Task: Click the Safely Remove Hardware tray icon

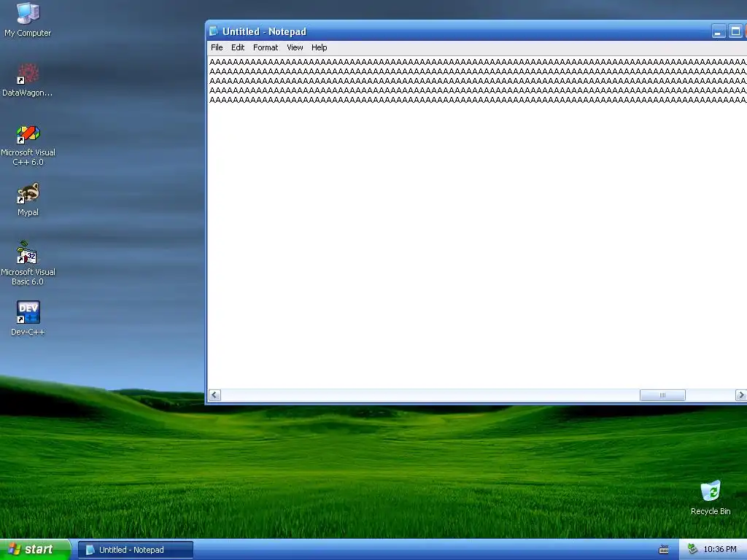Action: pyautogui.click(x=692, y=549)
